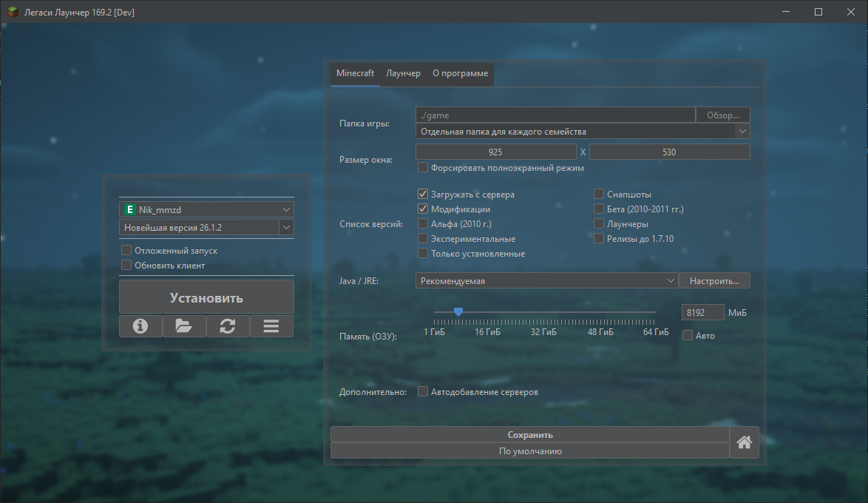Click the 'Список версий:' label
The width and height of the screenshot is (868, 503).
point(371,224)
